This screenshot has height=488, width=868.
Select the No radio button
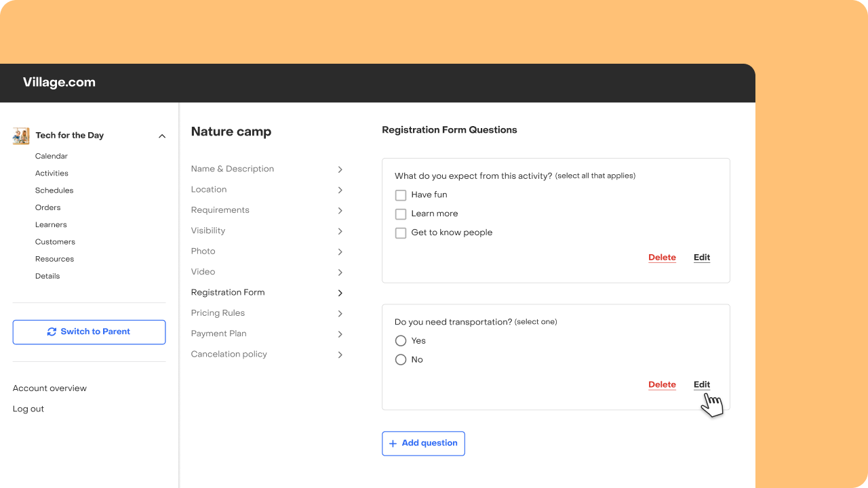tap(401, 360)
